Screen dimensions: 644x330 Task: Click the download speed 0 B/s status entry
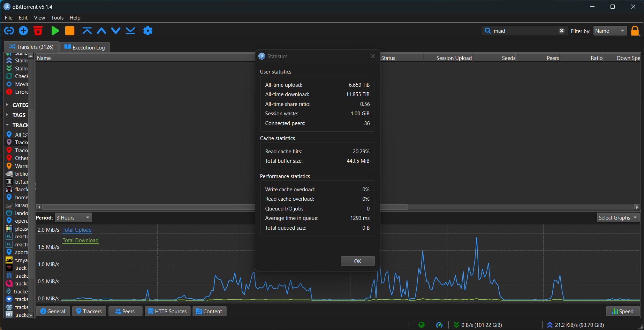pos(478,325)
